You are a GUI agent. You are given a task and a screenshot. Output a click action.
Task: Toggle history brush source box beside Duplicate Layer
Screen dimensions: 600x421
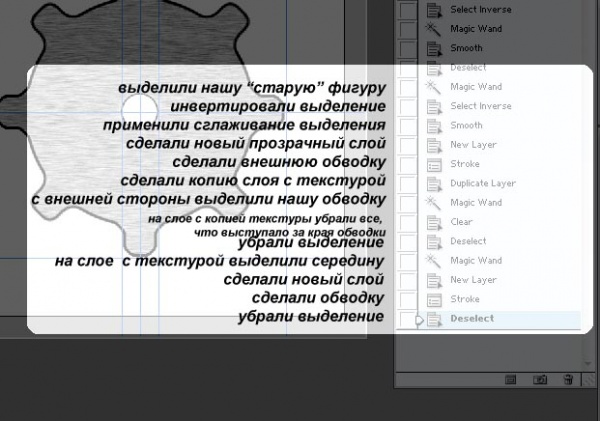coord(407,184)
